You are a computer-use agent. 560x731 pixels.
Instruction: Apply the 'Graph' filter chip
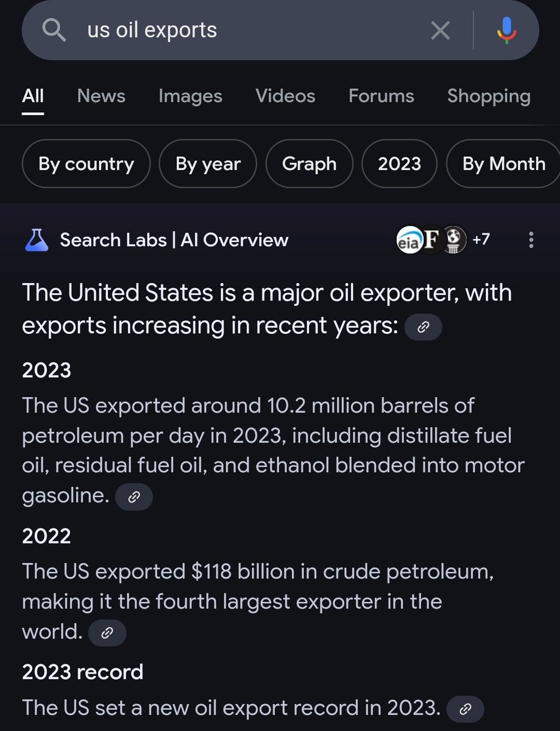click(309, 164)
